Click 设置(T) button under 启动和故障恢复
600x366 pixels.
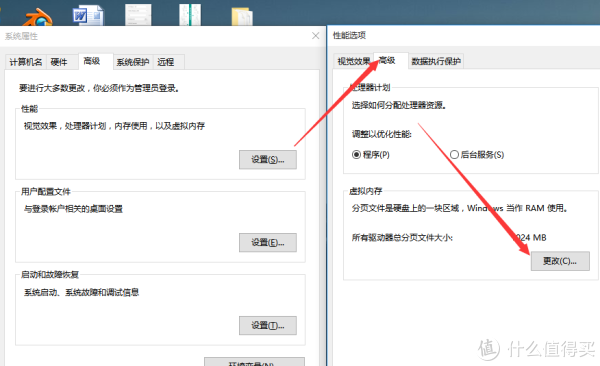(268, 326)
